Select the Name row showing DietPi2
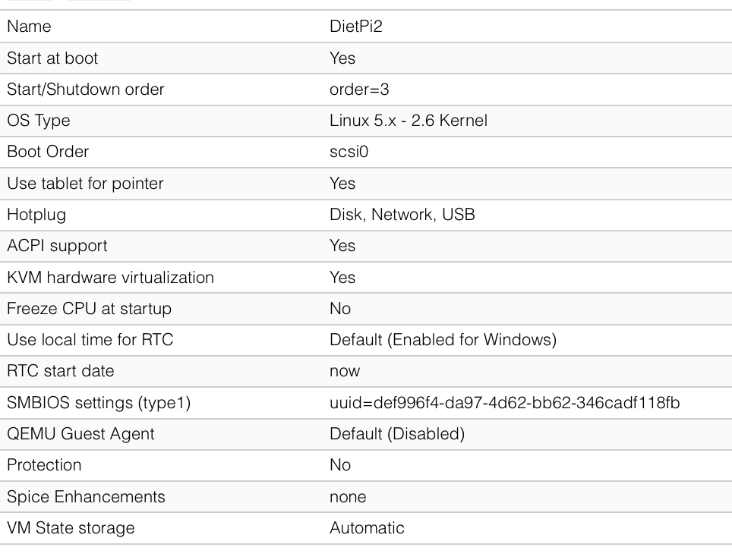The width and height of the screenshot is (732, 560). [366, 26]
